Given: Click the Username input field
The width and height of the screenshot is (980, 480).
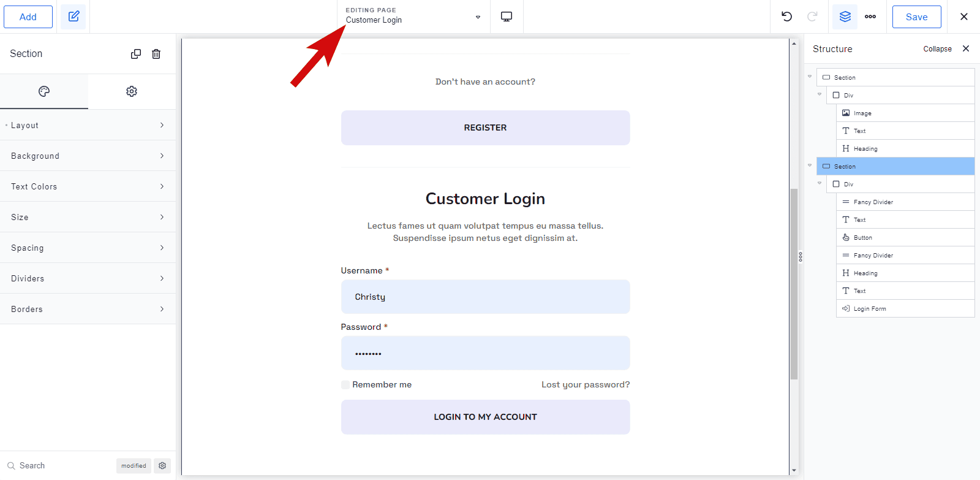Looking at the screenshot, I should click(x=485, y=297).
